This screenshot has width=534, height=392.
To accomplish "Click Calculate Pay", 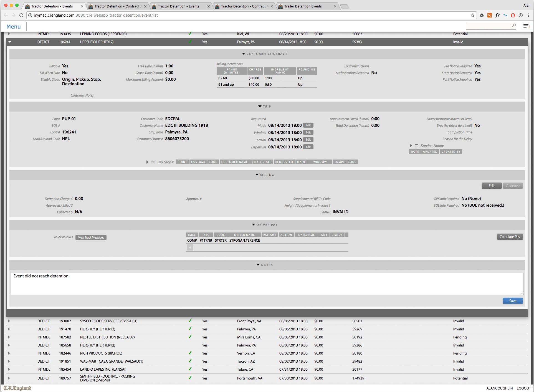I will (510, 237).
